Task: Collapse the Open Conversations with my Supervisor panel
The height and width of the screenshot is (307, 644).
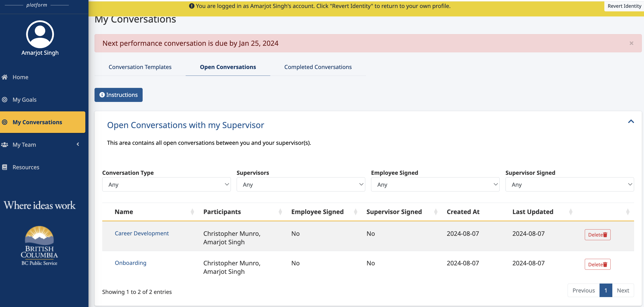Action: 631,122
